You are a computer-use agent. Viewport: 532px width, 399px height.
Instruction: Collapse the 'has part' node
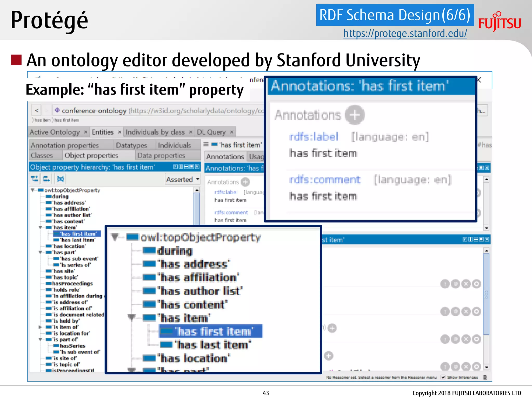point(41,252)
